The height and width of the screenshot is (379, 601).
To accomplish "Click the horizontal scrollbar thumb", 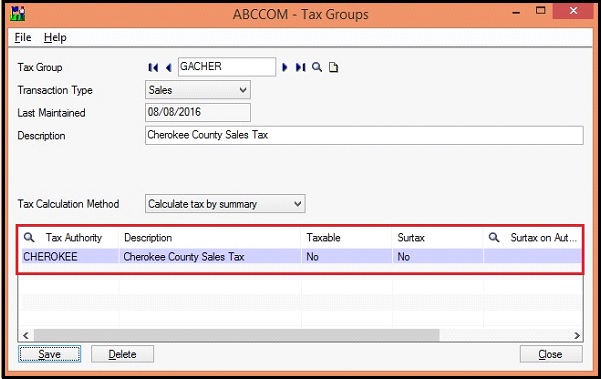I will tap(236, 335).
